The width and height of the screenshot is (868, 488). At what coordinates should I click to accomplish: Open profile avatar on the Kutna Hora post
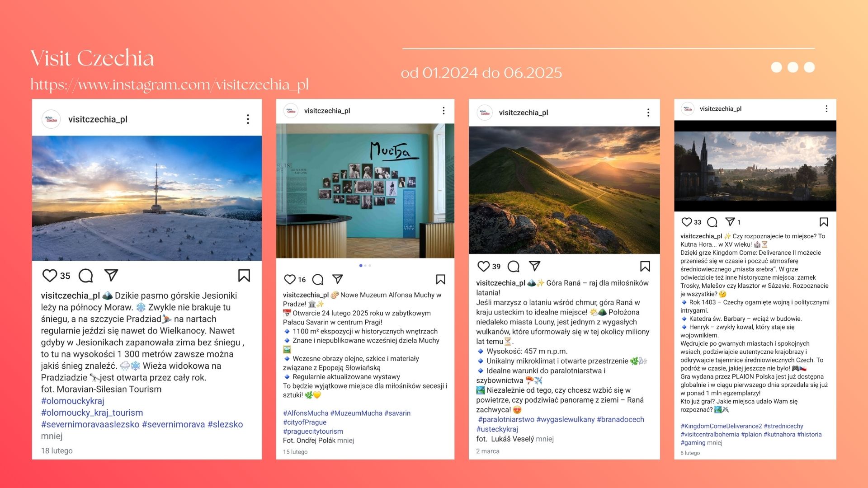point(688,109)
